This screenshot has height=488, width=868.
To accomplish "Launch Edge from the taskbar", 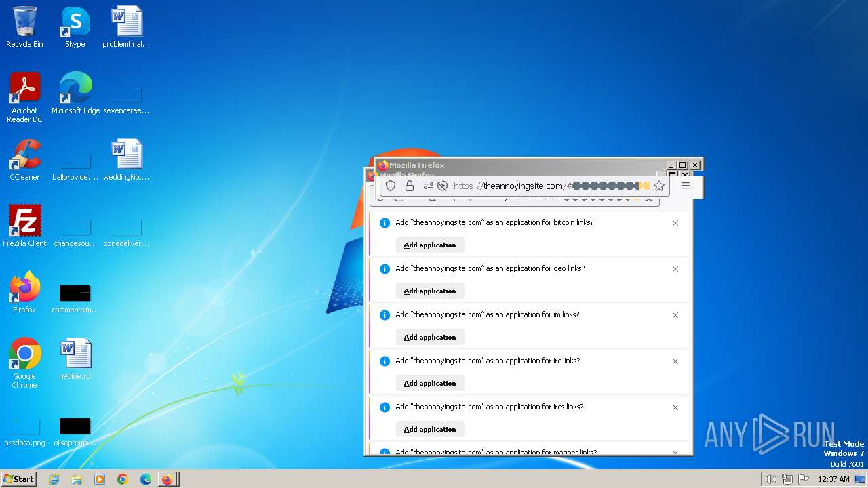I will pos(146,479).
